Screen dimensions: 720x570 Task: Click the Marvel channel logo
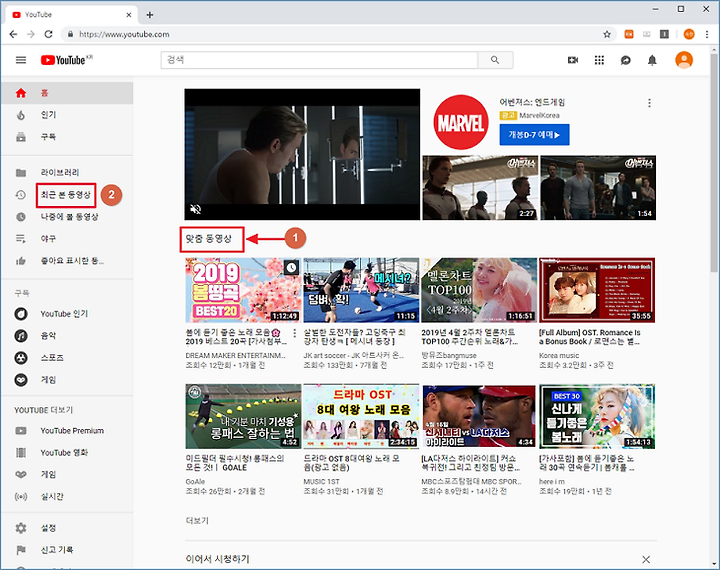[461, 122]
